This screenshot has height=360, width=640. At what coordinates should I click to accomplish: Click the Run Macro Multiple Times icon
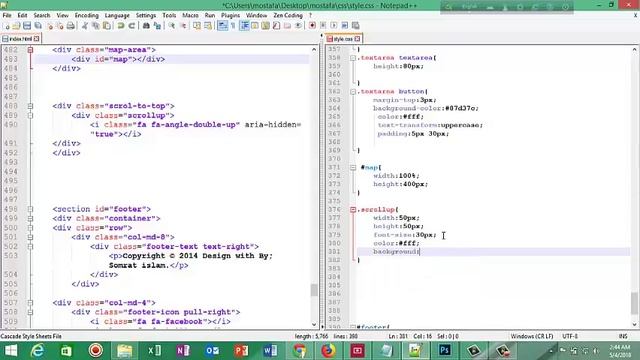[344, 26]
